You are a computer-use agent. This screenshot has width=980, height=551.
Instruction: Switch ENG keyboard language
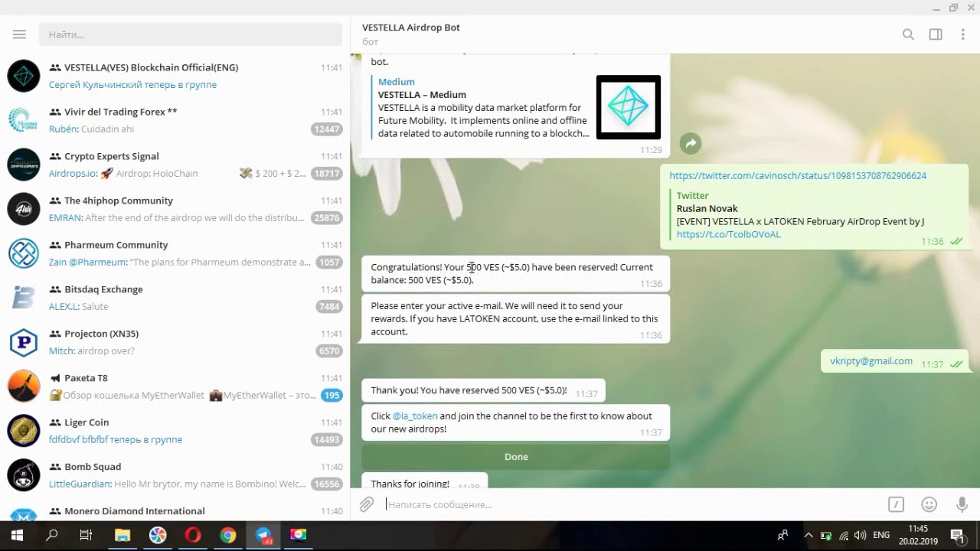click(x=881, y=536)
